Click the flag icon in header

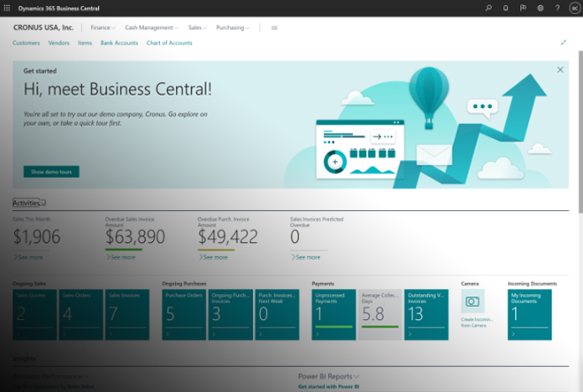(523, 8)
